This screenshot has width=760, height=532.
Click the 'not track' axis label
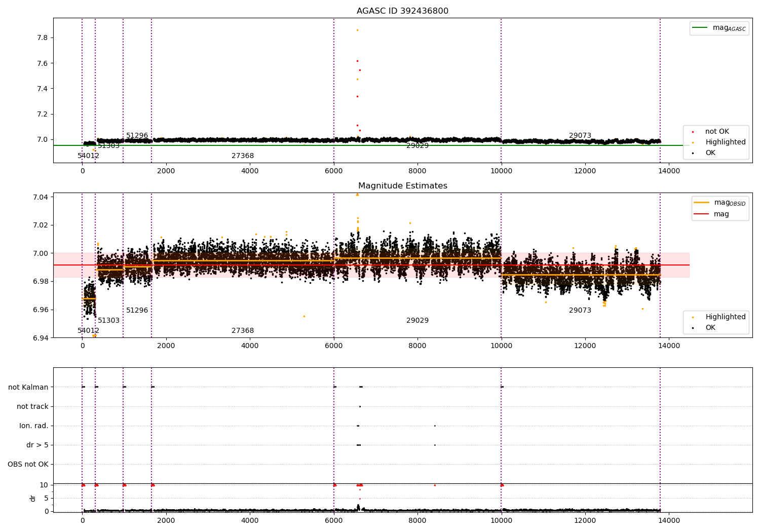[x=32, y=406]
